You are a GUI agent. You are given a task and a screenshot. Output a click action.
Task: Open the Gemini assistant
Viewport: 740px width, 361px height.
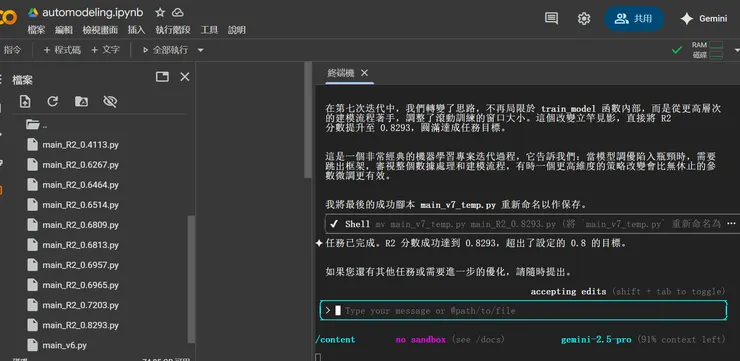click(703, 18)
